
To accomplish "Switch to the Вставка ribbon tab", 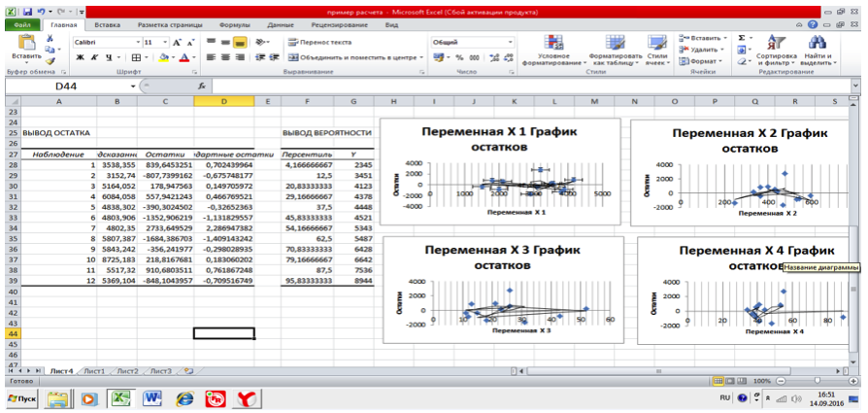I will (108, 25).
